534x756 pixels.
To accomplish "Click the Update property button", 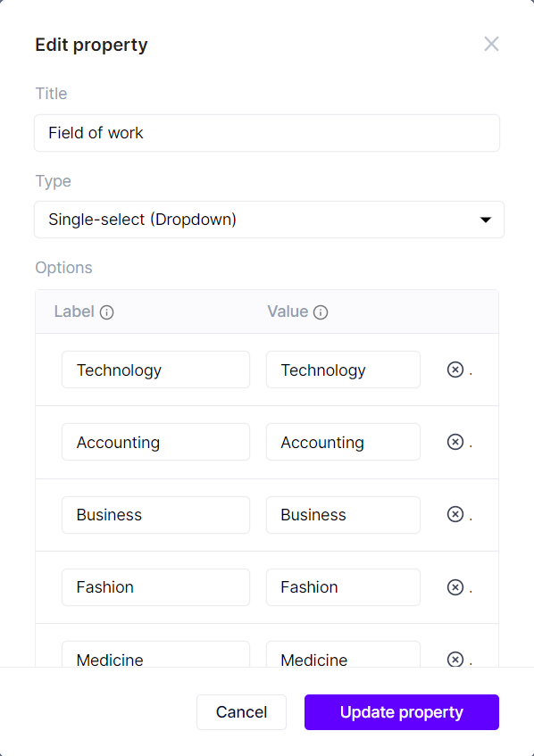I will [x=401, y=712].
